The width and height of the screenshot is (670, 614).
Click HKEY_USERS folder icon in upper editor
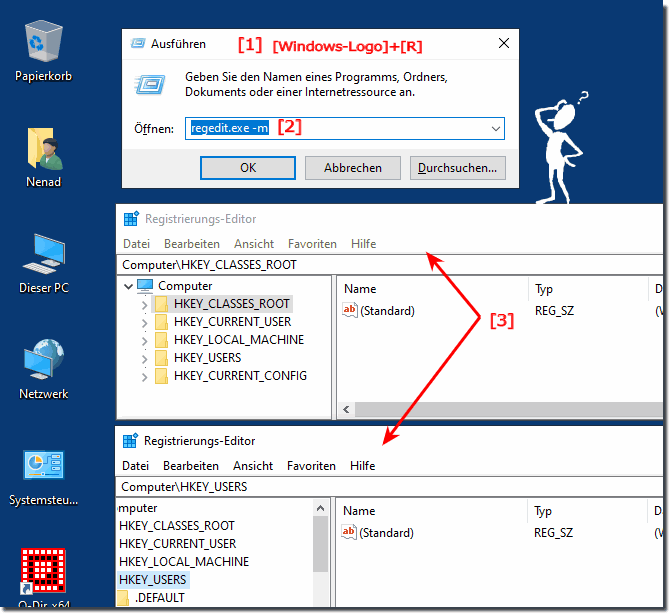click(161, 358)
